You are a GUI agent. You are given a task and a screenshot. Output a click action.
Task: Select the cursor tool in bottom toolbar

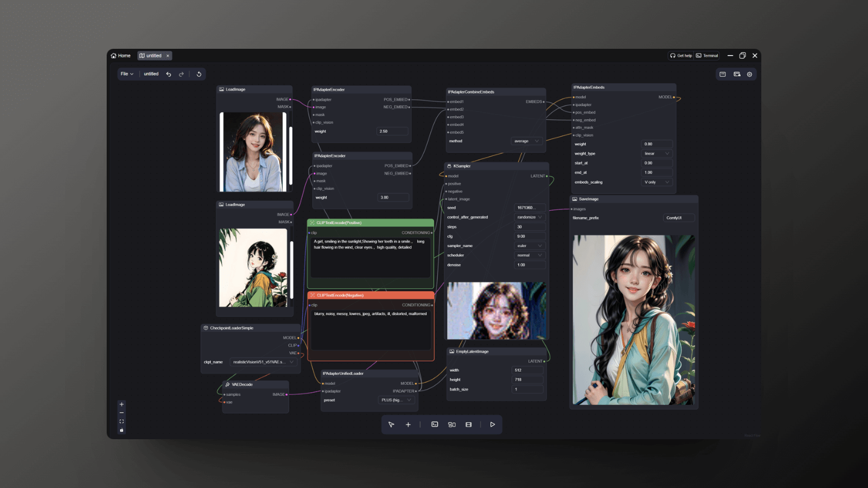click(x=391, y=424)
